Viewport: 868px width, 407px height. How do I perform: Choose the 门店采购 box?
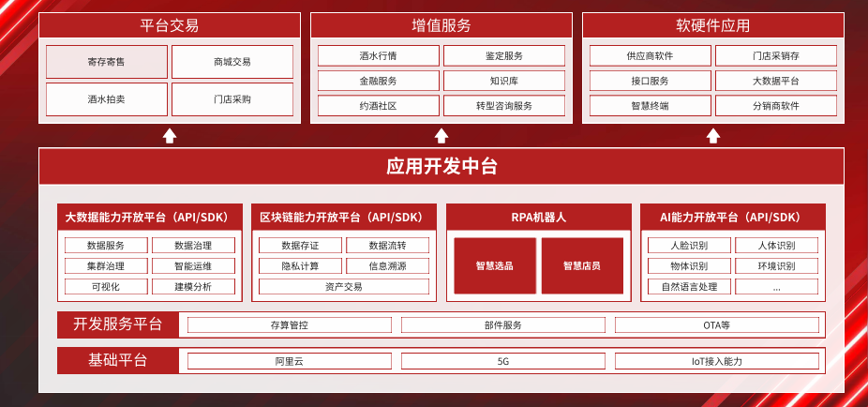tap(232, 99)
